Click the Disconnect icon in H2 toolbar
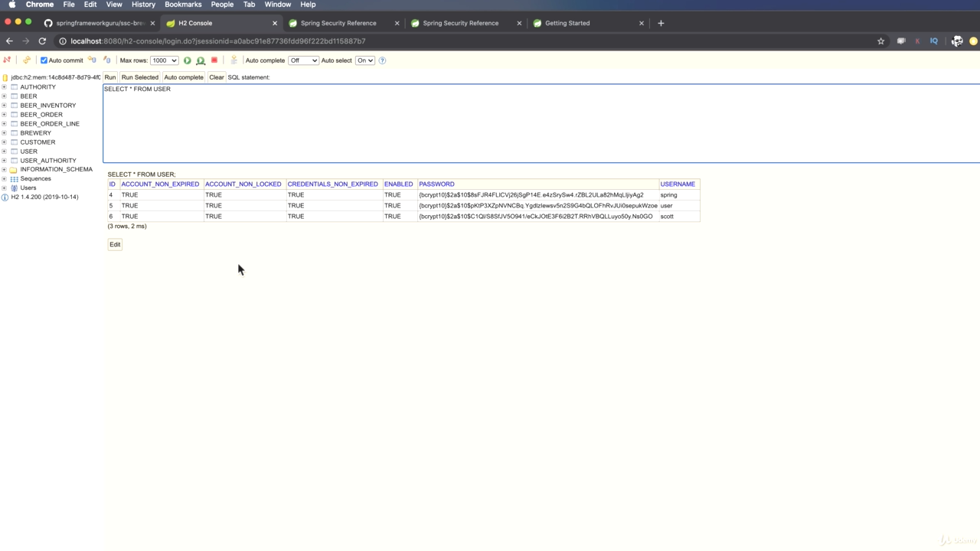 pyautogui.click(x=7, y=60)
